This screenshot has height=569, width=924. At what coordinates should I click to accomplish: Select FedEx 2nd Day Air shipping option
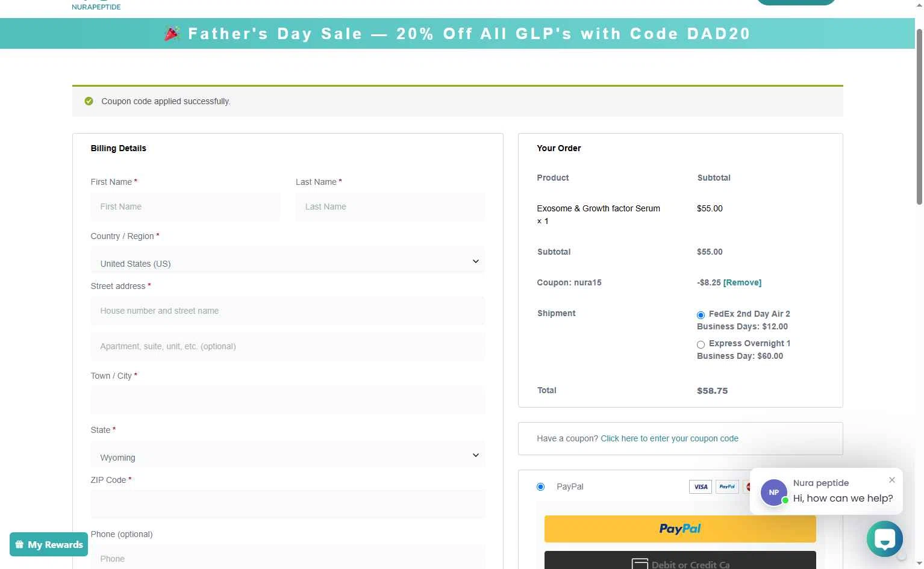pos(701,315)
